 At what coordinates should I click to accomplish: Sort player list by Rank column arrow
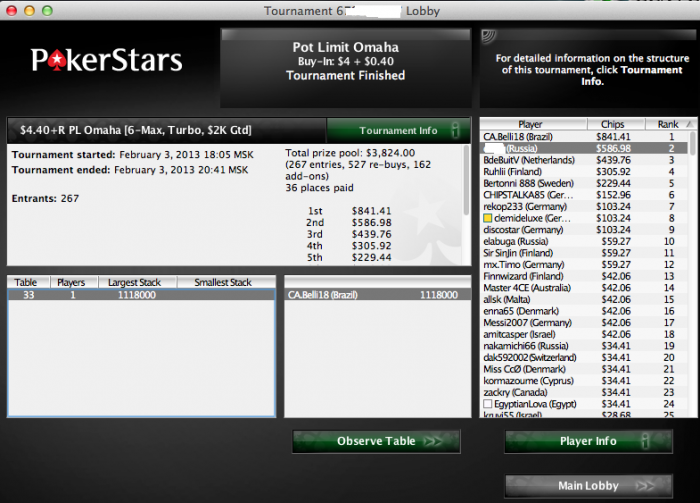click(x=690, y=124)
